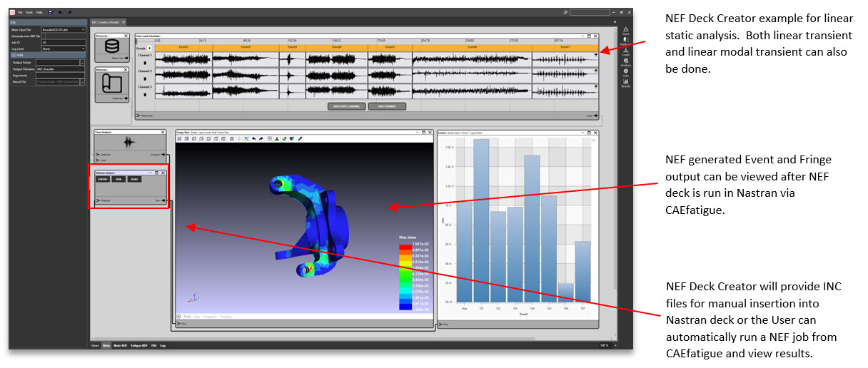868x368 pixels.
Task: Open the Materials icon in right sidebar
Action: 625,41
